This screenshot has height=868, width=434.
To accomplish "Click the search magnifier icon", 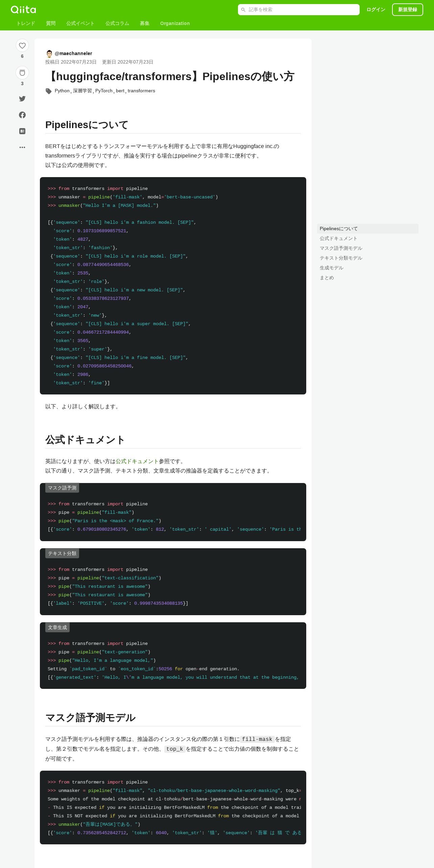I will [243, 10].
